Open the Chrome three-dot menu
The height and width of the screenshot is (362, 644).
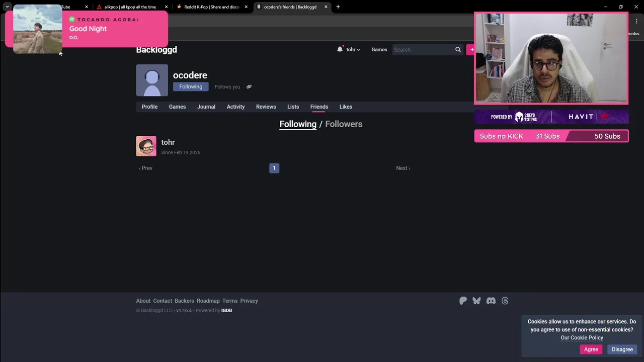pos(636,21)
